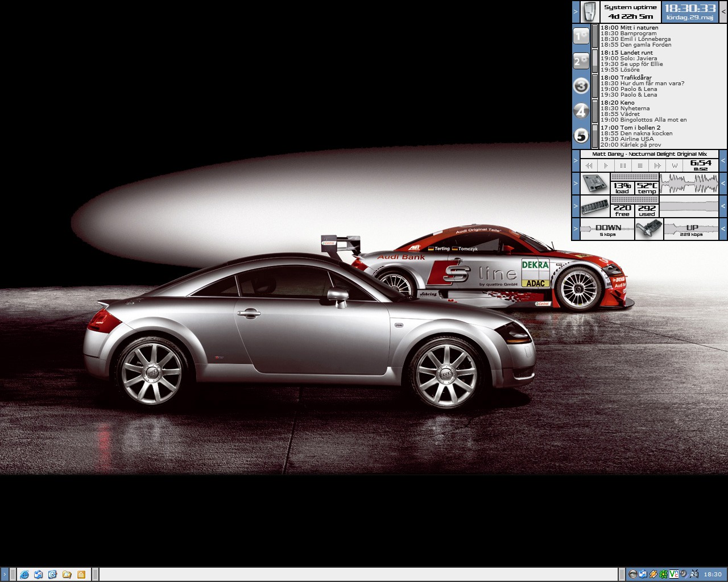Click the 52°C temp readout

click(647, 188)
